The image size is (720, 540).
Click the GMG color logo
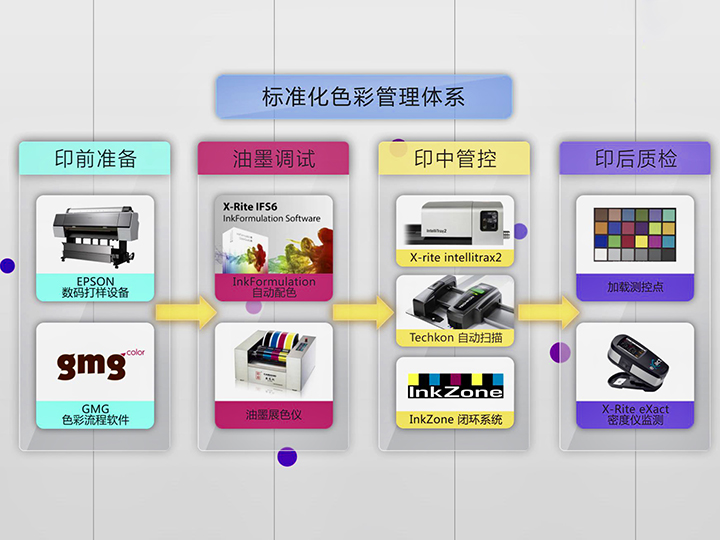click(x=95, y=363)
